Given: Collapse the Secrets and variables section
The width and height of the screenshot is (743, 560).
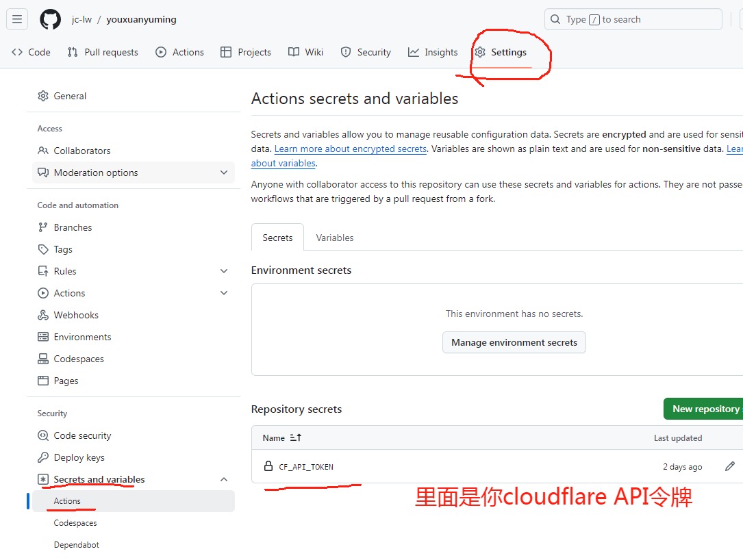Looking at the screenshot, I should click(224, 479).
